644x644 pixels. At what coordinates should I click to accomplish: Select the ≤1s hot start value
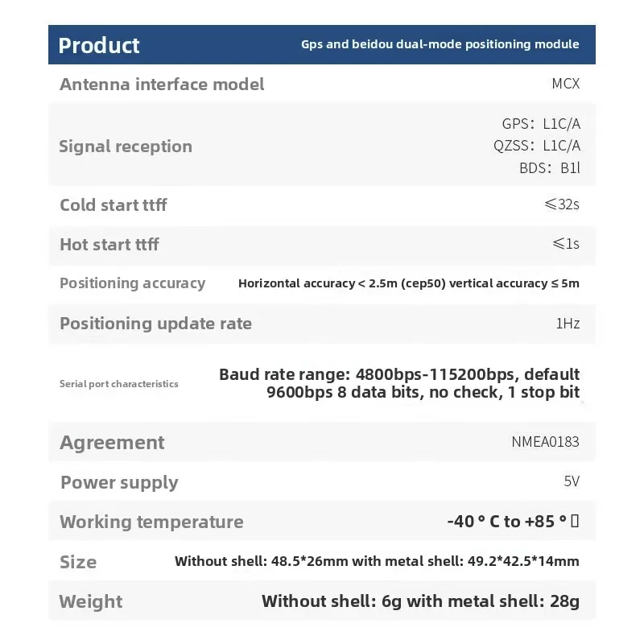coord(566,244)
